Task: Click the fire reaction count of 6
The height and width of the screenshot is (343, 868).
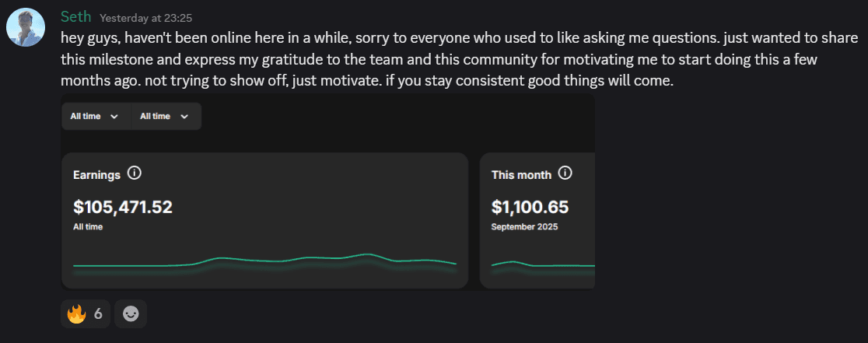Action: (x=98, y=314)
